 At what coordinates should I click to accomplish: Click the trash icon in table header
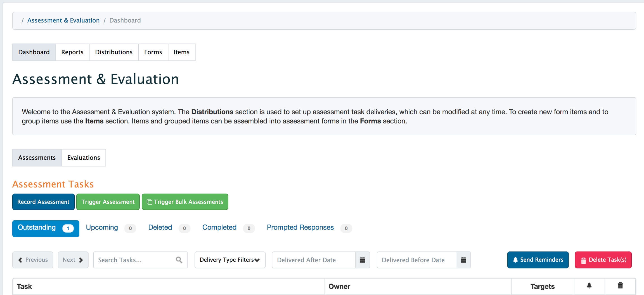pyautogui.click(x=620, y=286)
